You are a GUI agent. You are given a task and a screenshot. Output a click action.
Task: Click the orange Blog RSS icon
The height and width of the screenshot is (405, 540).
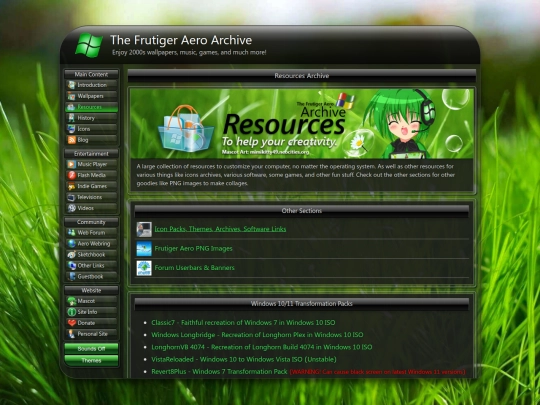tap(71, 140)
